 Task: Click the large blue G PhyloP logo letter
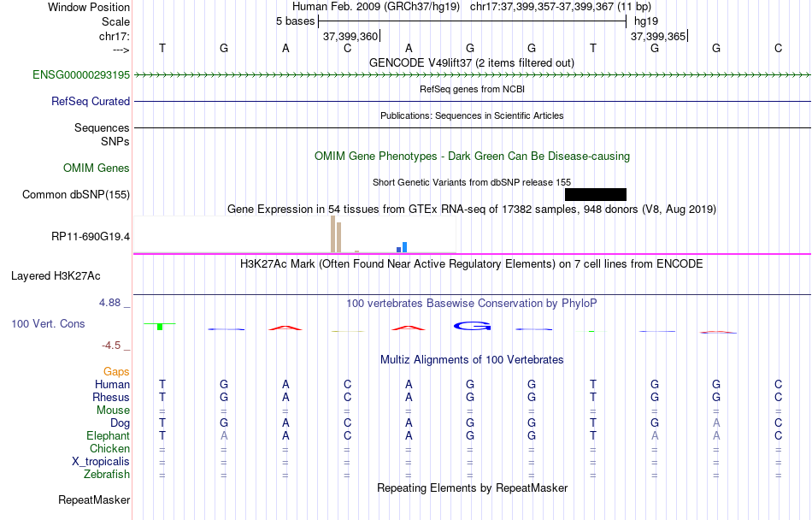click(x=472, y=326)
